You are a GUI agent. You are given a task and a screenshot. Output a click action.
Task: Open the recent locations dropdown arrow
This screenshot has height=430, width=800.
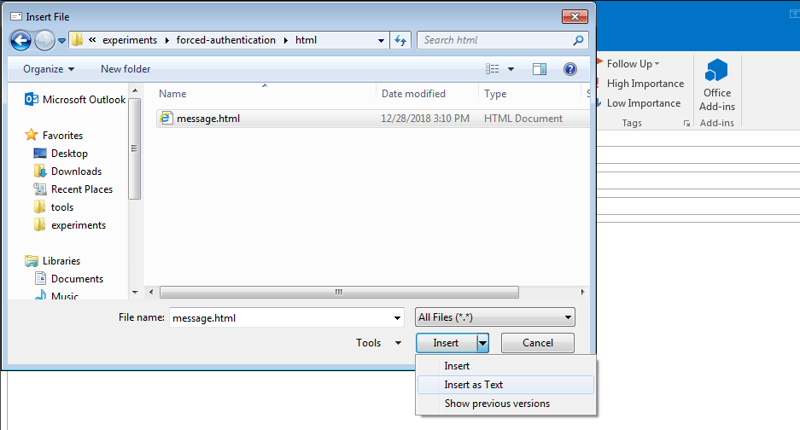[x=62, y=41]
